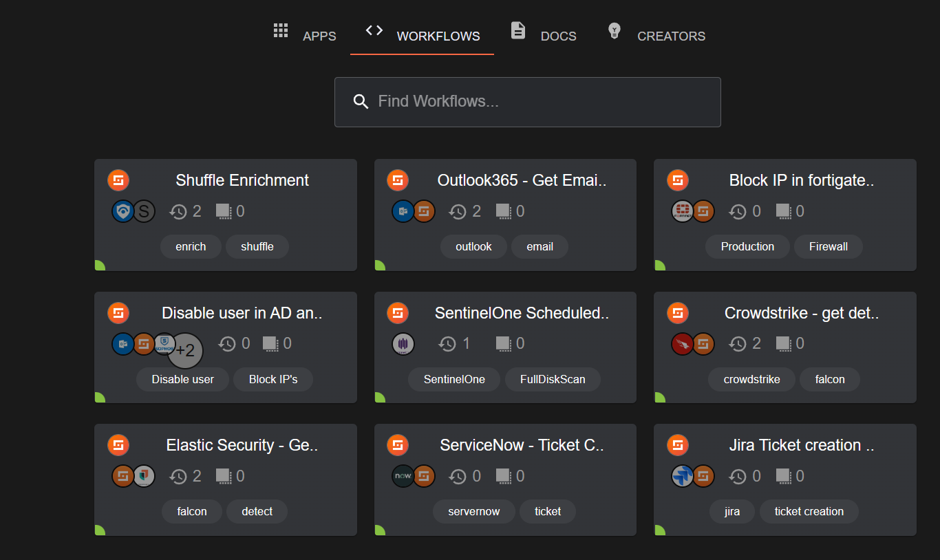940x560 pixels.
Task: Click the magnifier icon in the search bar
Action: pyautogui.click(x=361, y=101)
